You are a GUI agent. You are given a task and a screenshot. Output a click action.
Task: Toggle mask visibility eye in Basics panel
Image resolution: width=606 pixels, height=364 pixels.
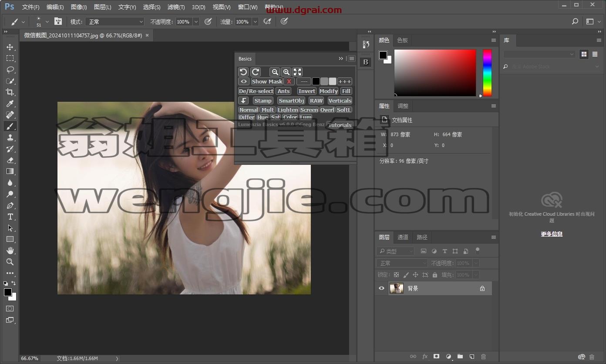point(244,81)
